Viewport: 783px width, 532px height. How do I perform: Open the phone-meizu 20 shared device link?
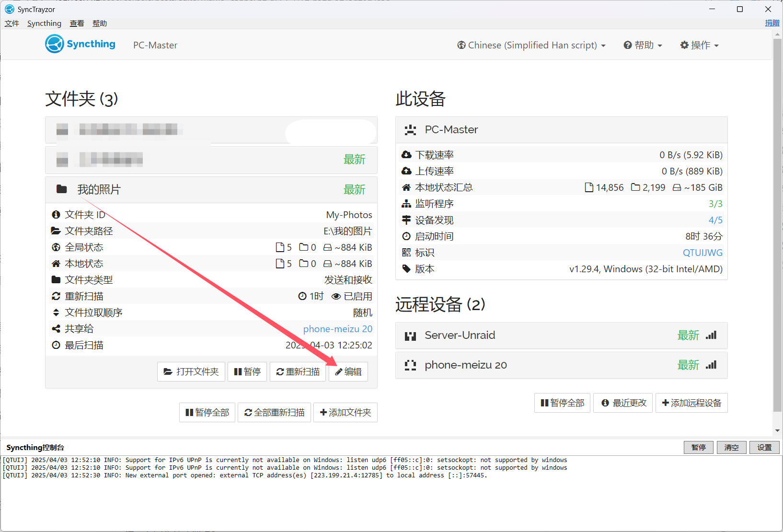coord(337,329)
